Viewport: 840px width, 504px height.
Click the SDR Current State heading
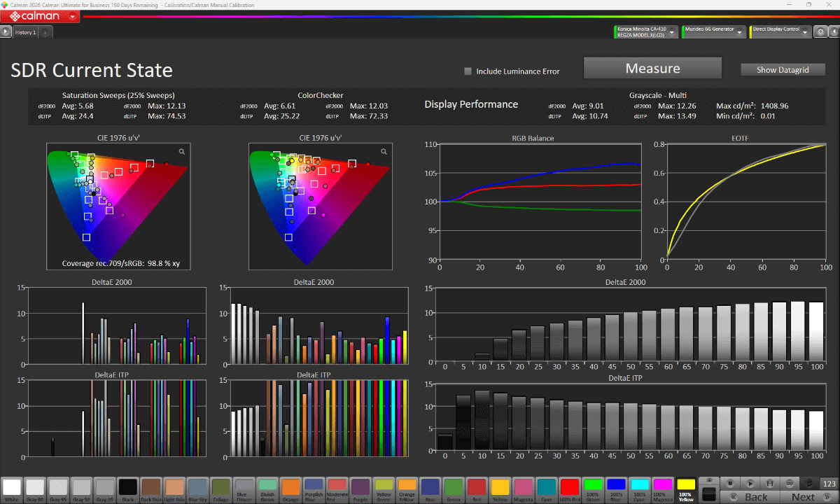coord(92,70)
